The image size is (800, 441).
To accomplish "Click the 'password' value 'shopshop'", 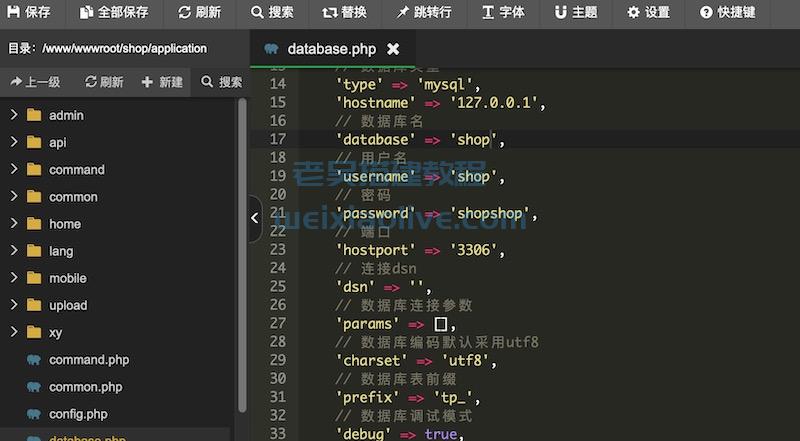I will point(489,213).
